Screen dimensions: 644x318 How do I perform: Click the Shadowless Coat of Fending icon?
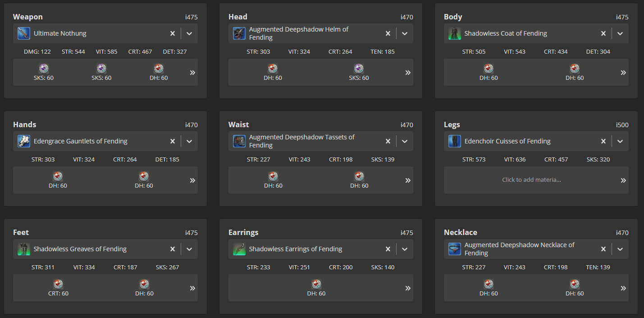pyautogui.click(x=455, y=33)
